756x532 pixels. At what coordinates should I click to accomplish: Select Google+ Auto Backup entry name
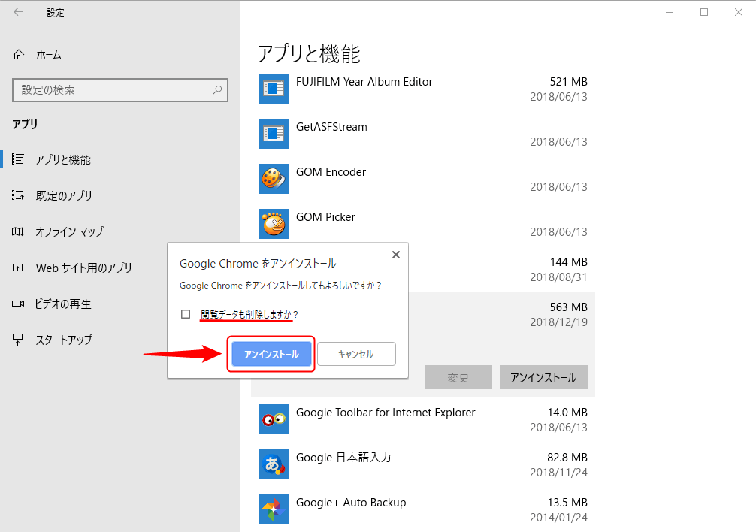point(351,503)
